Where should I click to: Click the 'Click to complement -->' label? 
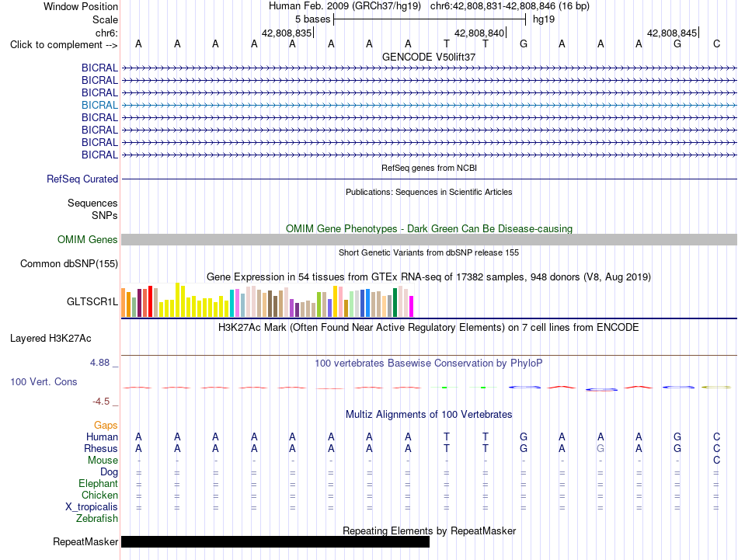click(x=64, y=45)
